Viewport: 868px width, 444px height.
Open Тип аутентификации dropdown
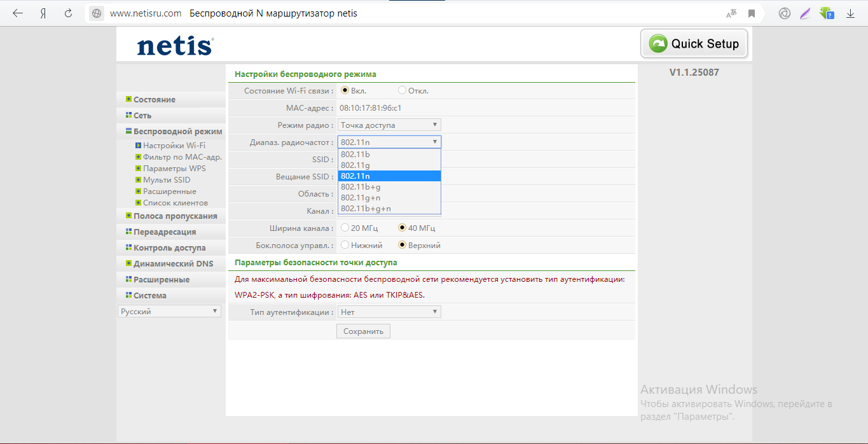coord(389,312)
